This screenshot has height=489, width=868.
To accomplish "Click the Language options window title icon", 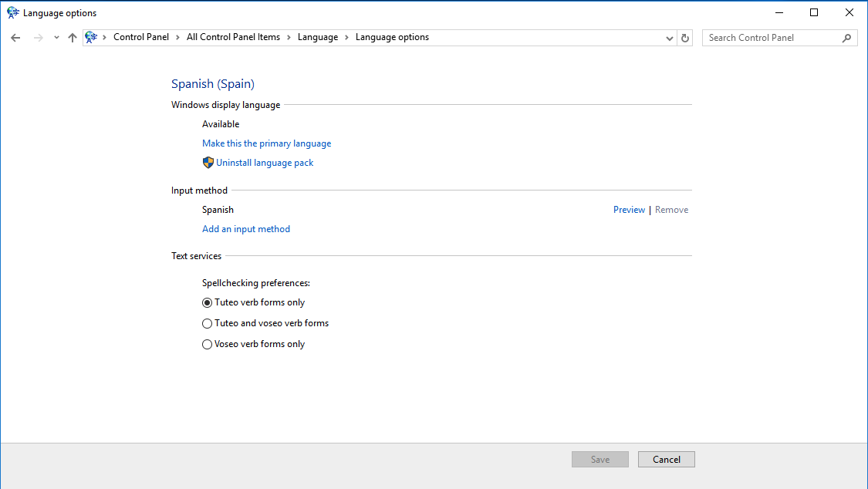I will pos(13,12).
